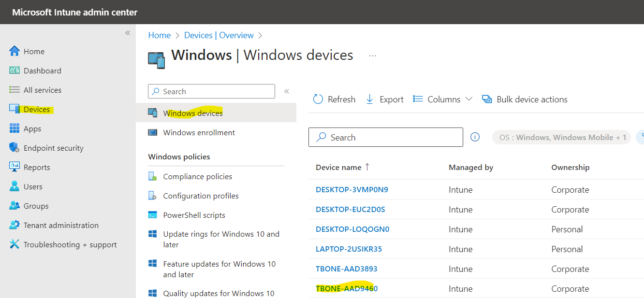The height and width of the screenshot is (298, 644).
Task: Collapse the Windows blade using the chevron
Action: click(x=286, y=90)
